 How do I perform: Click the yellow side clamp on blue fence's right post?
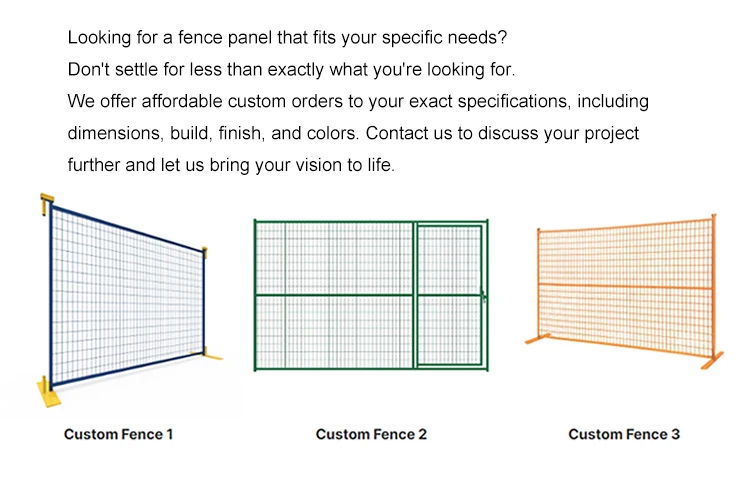[x=205, y=252]
